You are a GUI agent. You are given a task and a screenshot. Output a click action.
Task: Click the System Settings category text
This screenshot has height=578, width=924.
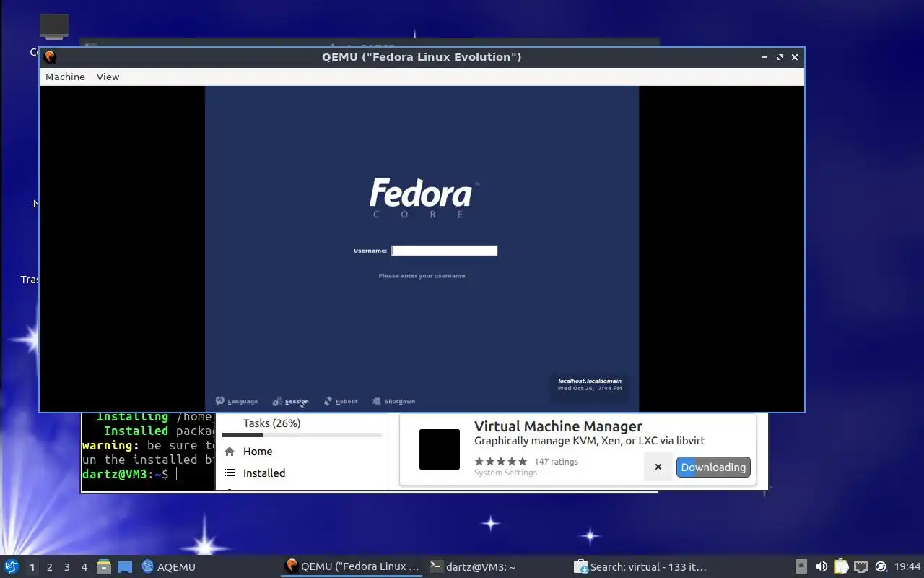(x=505, y=473)
